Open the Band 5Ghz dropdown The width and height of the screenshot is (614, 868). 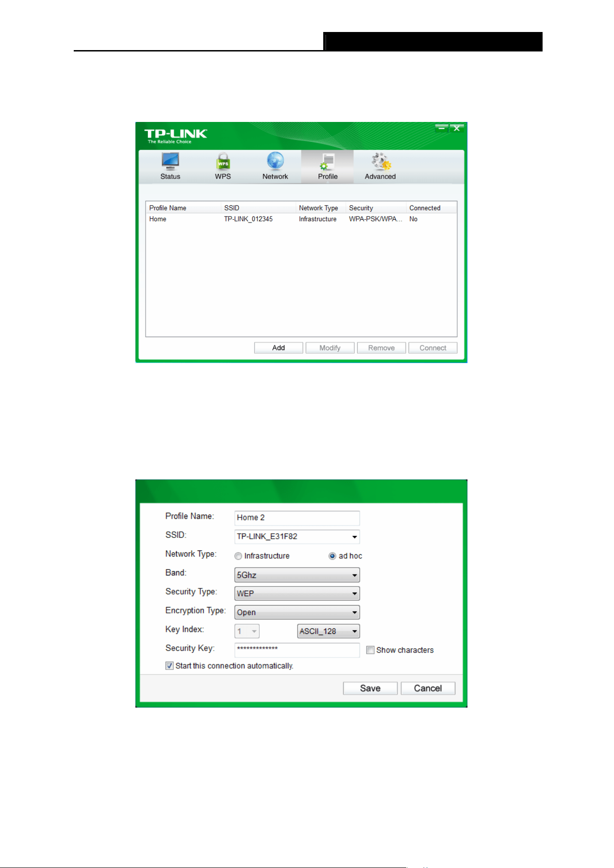[297, 575]
